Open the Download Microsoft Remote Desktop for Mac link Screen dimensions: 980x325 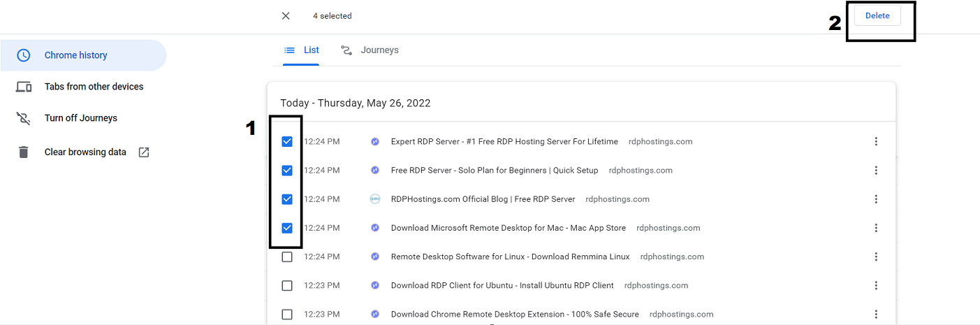pyautogui.click(x=508, y=228)
